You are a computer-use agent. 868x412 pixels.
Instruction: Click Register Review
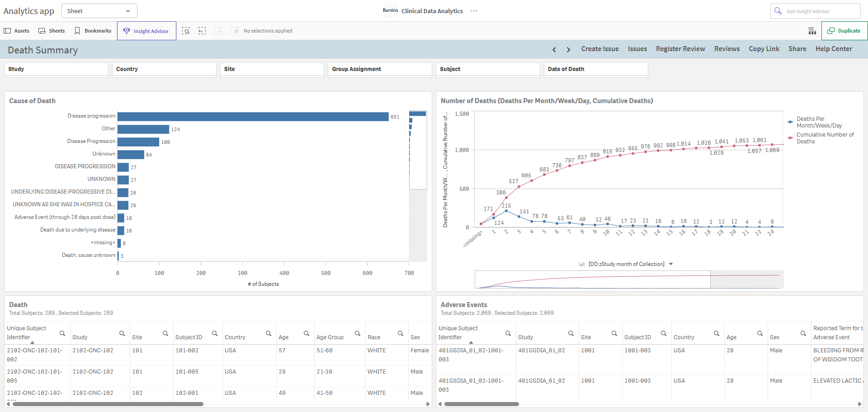(680, 49)
